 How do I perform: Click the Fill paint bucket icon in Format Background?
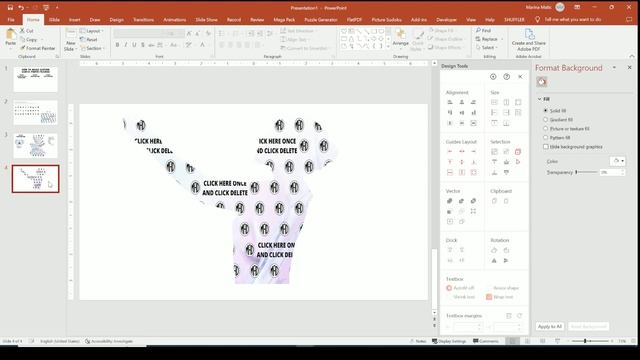pos(542,82)
